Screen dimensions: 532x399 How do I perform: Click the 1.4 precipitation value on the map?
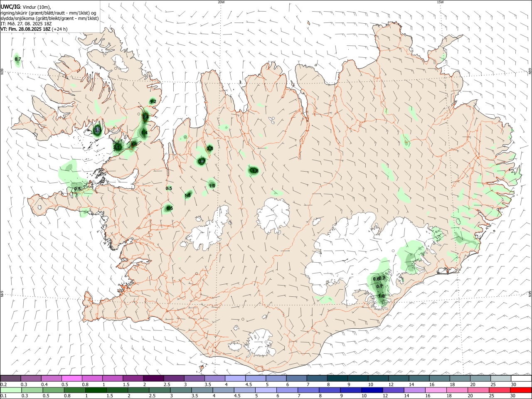(x=144, y=133)
